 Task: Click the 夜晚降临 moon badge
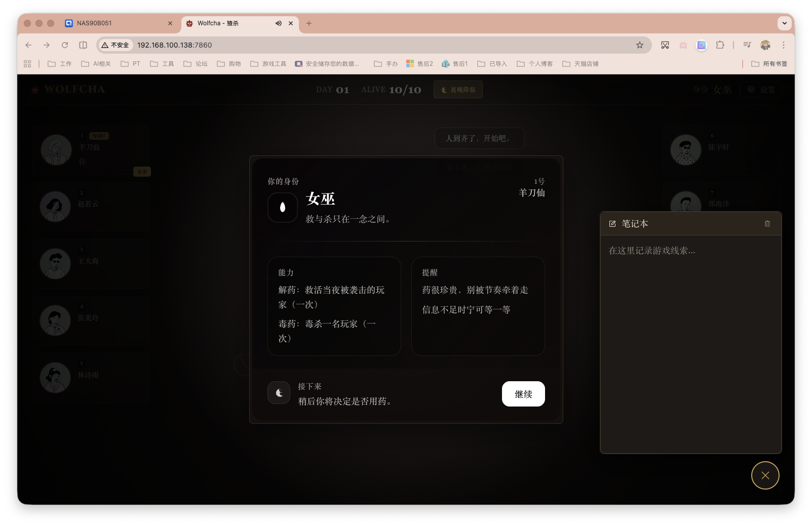457,89
